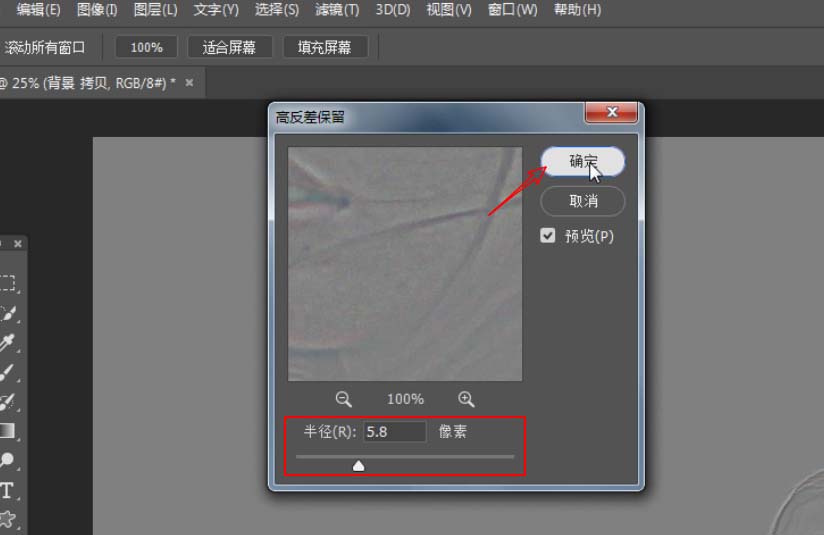The height and width of the screenshot is (535, 824).
Task: Select the Gradient tool
Action: click(7, 431)
